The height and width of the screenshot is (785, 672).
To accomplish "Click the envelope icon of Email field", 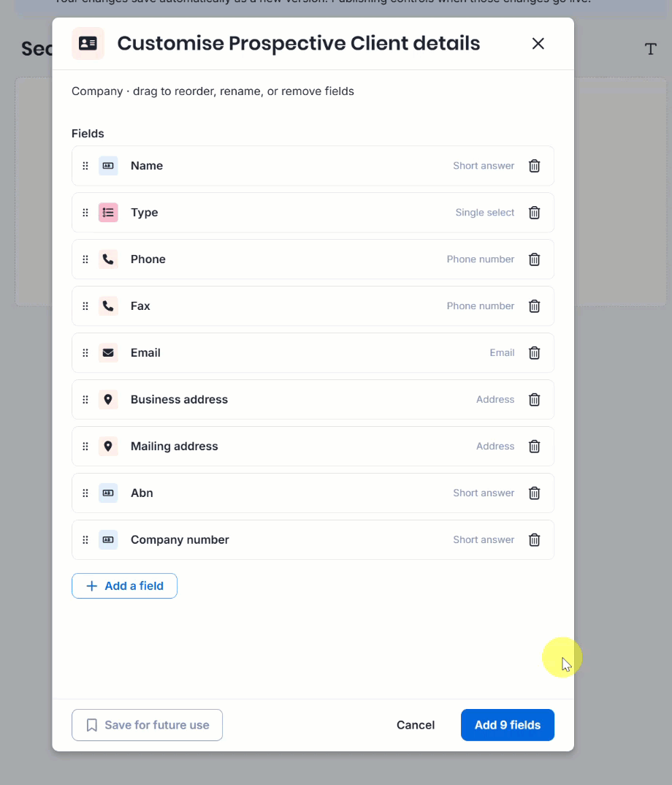I will point(108,352).
